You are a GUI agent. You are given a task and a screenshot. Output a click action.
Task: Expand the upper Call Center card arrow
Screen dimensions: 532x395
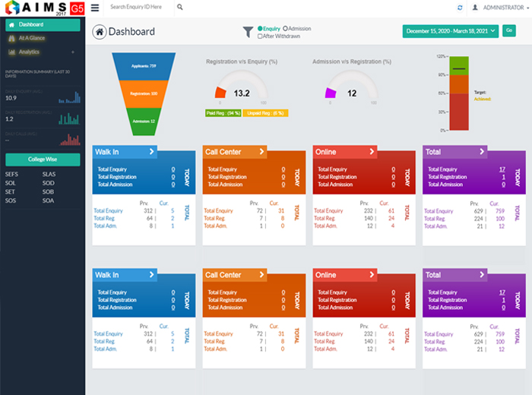(x=261, y=152)
